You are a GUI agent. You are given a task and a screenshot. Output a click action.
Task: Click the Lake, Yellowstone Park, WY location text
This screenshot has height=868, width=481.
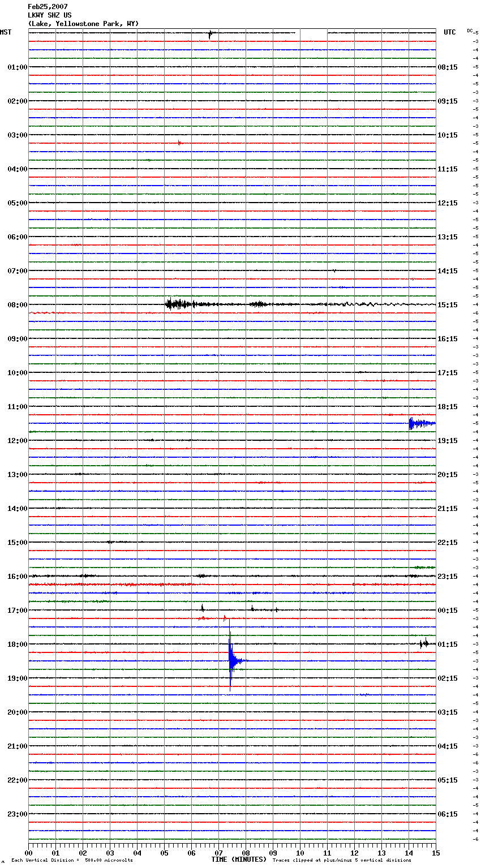pyautogui.click(x=83, y=24)
